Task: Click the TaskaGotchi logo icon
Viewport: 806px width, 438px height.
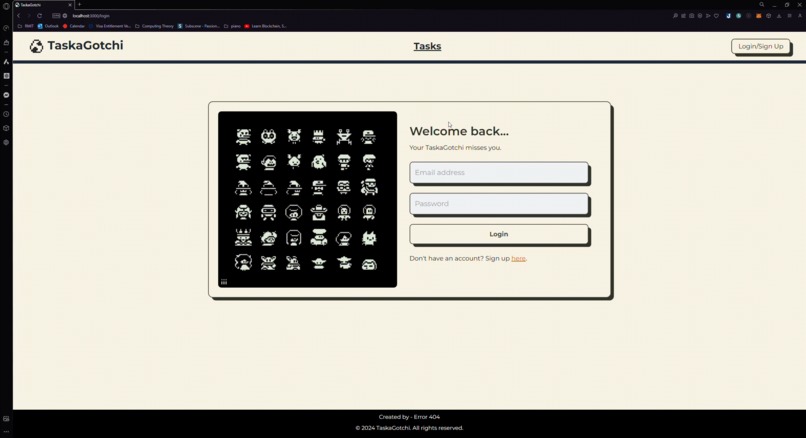Action: click(36, 46)
